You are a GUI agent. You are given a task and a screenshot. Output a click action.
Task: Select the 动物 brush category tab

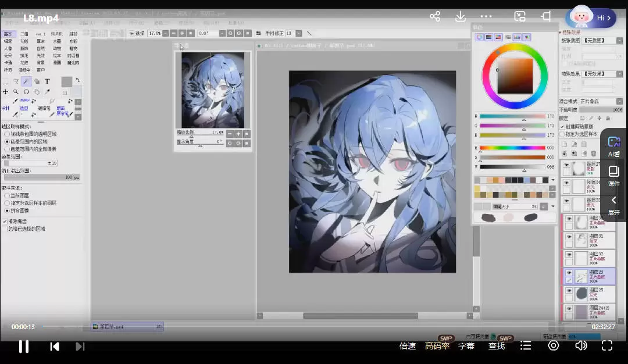click(57, 48)
